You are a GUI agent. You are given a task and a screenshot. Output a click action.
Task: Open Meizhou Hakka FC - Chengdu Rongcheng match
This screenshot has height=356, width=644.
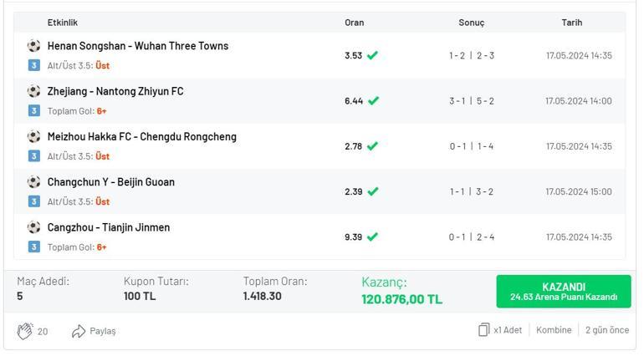click(x=142, y=137)
